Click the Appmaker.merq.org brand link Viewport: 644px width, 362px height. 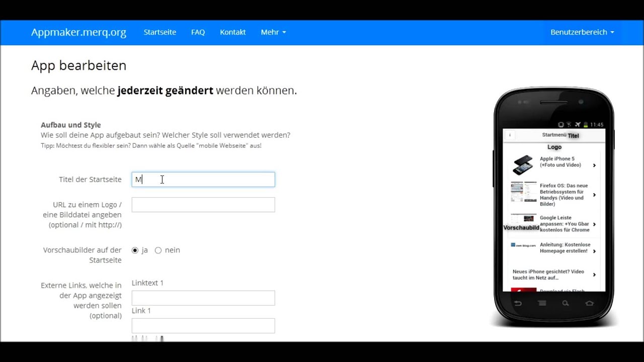[78, 32]
